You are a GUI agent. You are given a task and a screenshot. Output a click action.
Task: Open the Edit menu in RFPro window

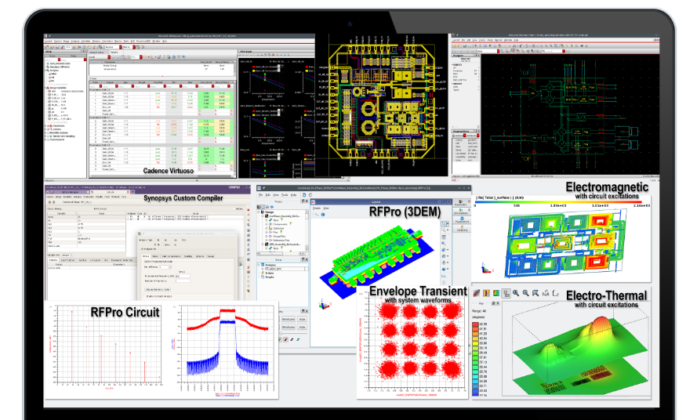click(x=269, y=195)
